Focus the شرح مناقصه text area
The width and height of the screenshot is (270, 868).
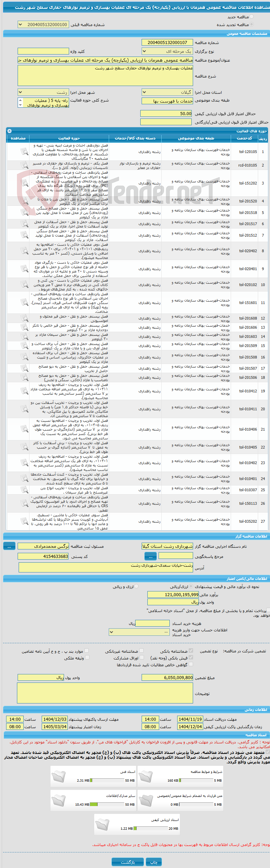105,75
